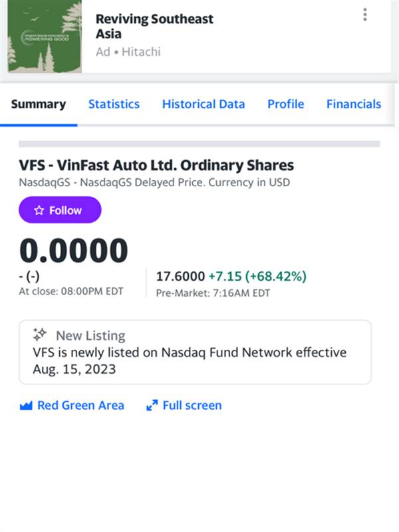The width and height of the screenshot is (399, 532).
Task: Open the Hitachi ad thumbnail image
Action: click(45, 37)
